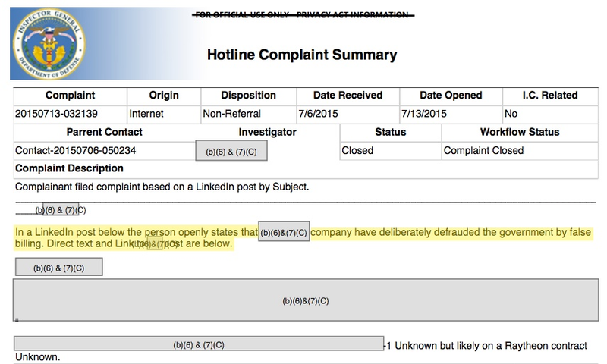This screenshot has height=364, width=607.
Task: Click 'Unknown but likely on a Raytheon contract'
Action: tap(491, 346)
